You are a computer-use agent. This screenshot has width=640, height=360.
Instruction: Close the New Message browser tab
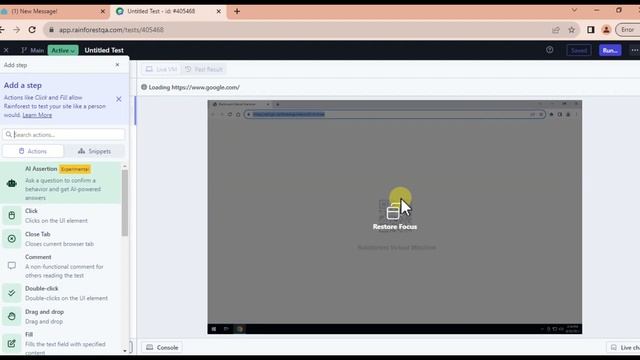tap(102, 11)
